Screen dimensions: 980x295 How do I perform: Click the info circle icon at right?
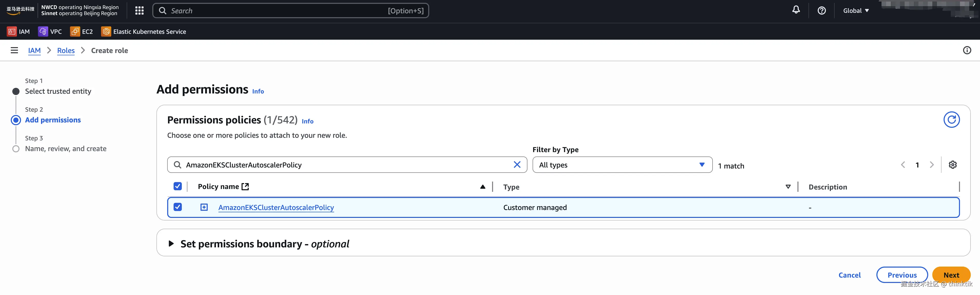tap(967, 50)
